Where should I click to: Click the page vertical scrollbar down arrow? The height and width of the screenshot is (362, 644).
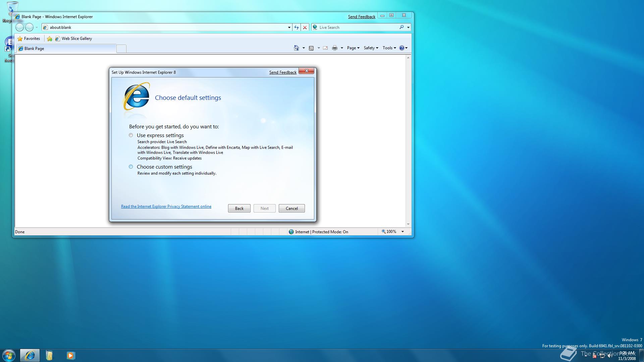[x=408, y=224]
